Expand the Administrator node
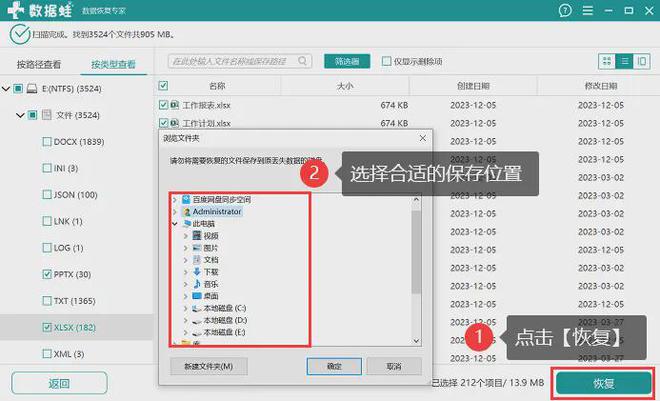The width and height of the screenshot is (660, 401). click(175, 212)
